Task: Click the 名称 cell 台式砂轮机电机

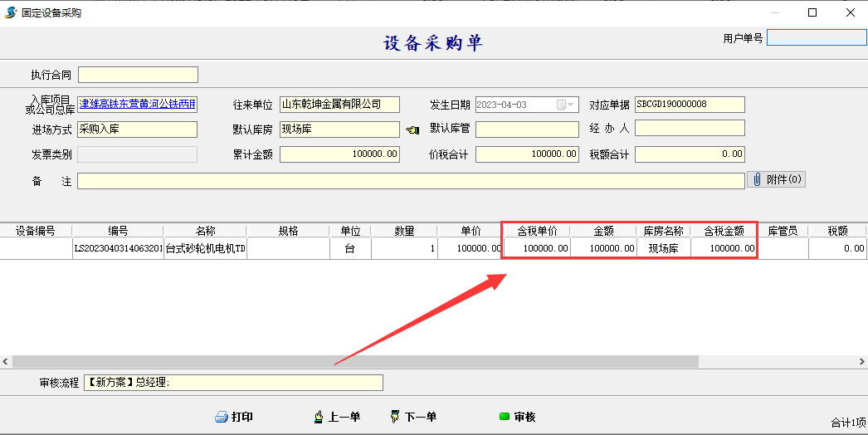Action: tap(205, 248)
